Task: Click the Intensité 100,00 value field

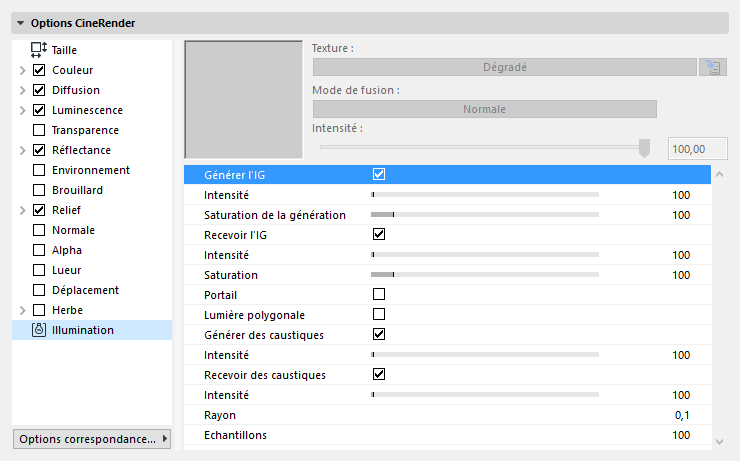Action: (x=696, y=149)
